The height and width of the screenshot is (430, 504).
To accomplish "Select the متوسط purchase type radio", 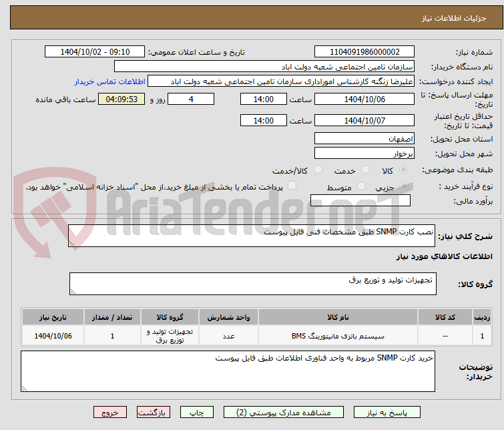I will pyautogui.click(x=361, y=186).
